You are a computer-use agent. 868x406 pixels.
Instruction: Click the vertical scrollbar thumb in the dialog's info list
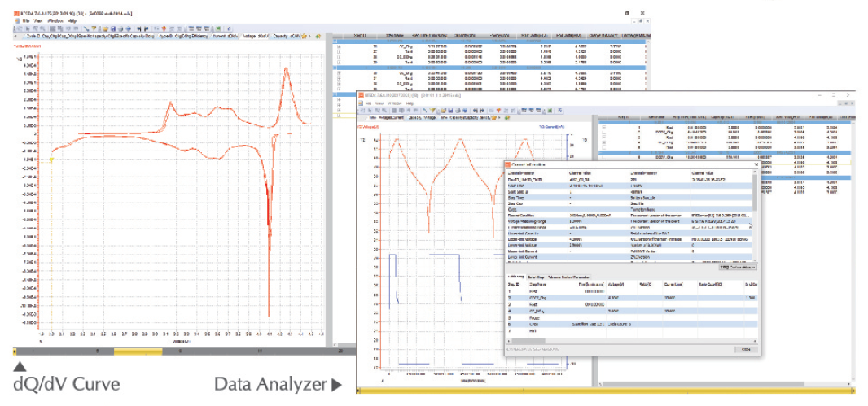click(755, 191)
